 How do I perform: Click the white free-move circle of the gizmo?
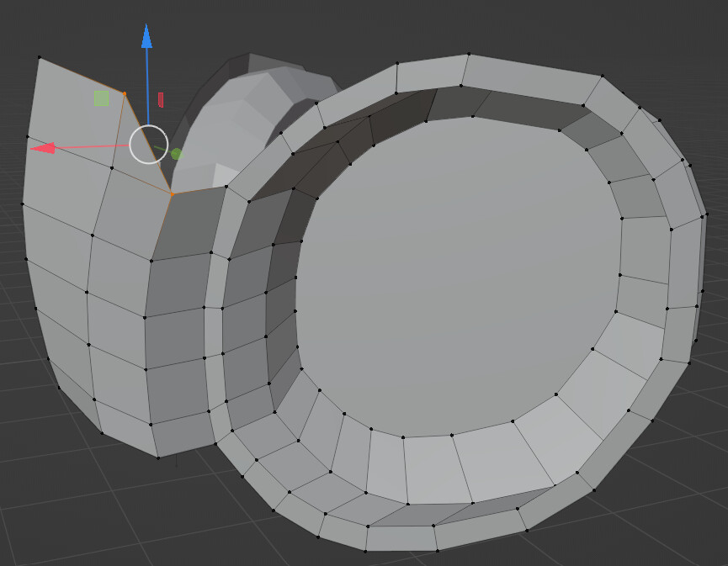149,145
